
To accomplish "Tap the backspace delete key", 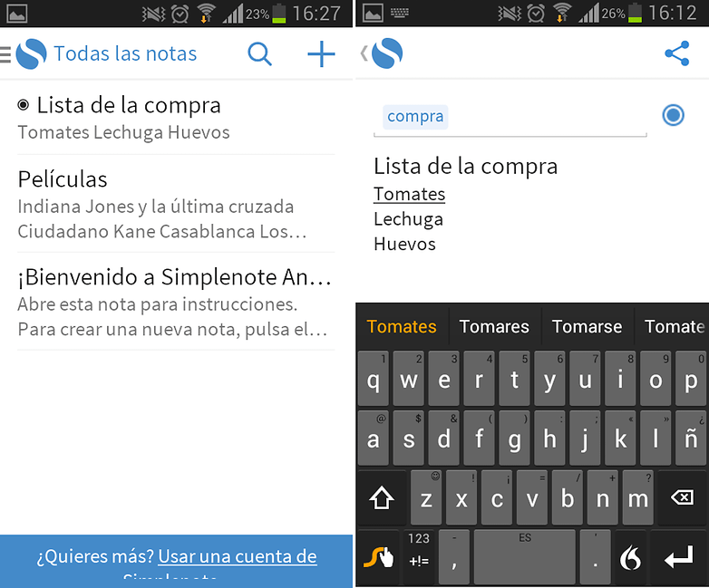I will pos(683,498).
